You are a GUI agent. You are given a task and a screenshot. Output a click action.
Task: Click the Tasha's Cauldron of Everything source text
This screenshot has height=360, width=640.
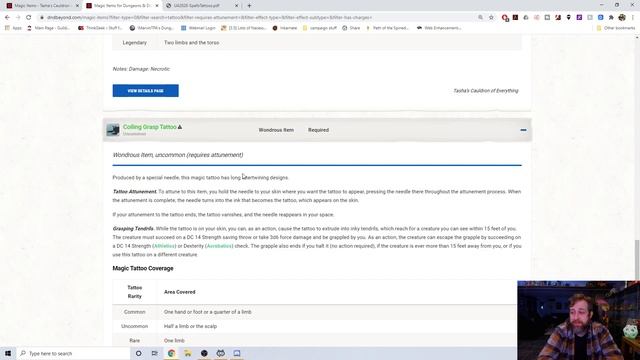pyautogui.click(x=486, y=91)
